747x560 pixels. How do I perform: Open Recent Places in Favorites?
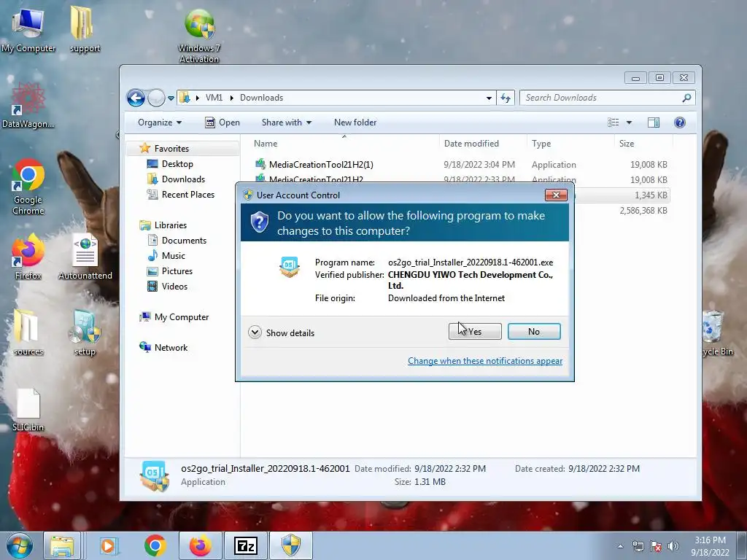[188, 194]
